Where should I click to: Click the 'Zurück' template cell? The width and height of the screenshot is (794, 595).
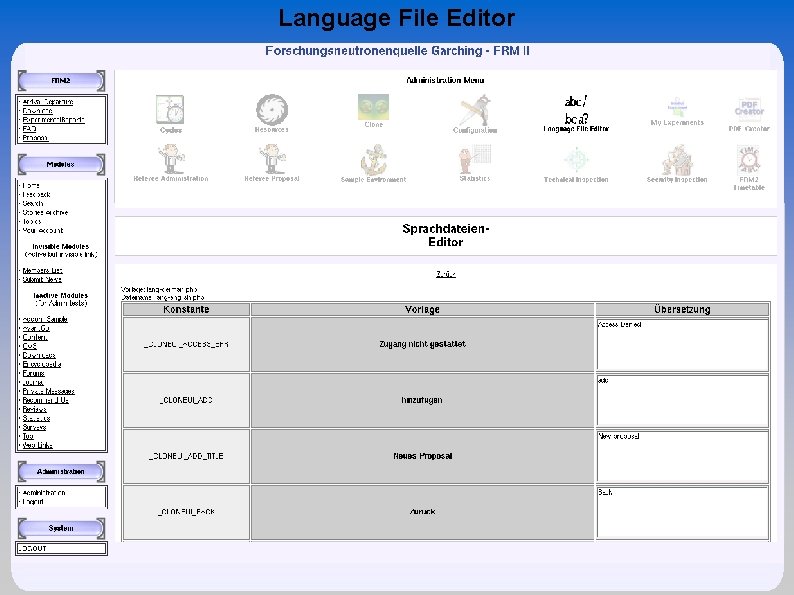coord(422,512)
